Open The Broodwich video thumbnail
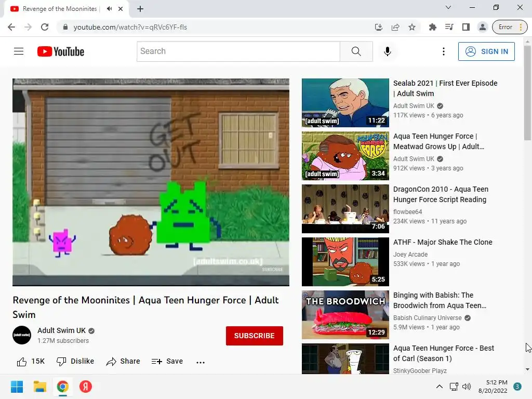The width and height of the screenshot is (532, 399). coord(345,314)
